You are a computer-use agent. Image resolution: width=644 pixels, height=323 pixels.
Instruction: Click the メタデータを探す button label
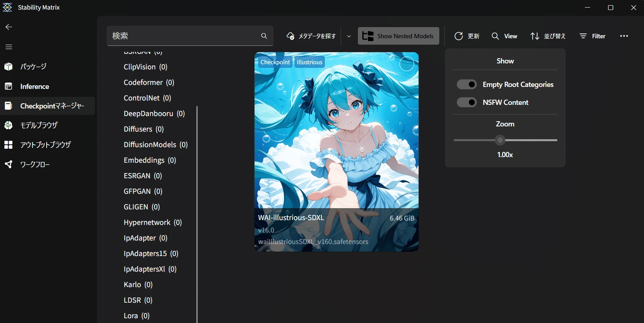tap(317, 36)
